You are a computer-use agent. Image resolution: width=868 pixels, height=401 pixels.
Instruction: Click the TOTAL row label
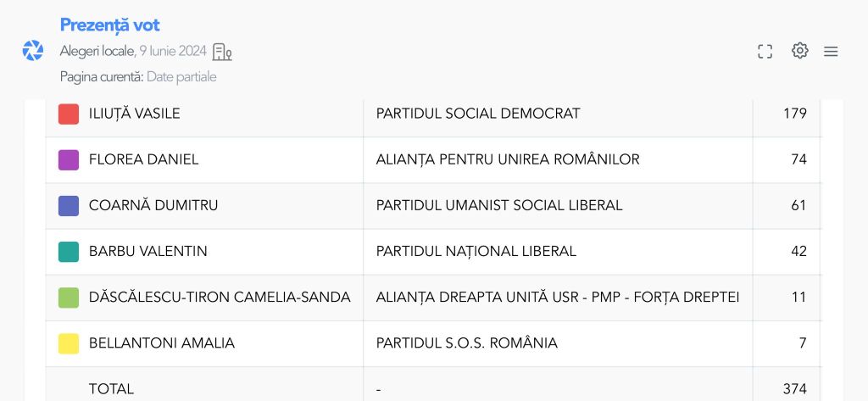111,389
